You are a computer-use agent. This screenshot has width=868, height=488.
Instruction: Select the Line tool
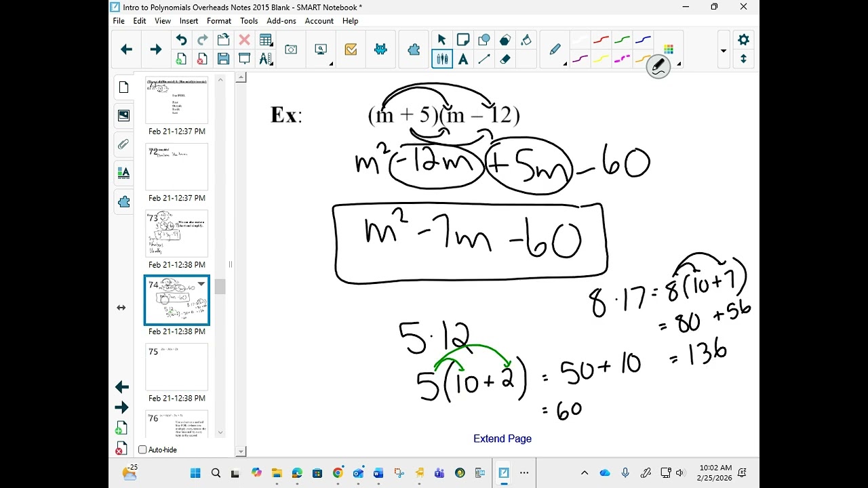tap(484, 59)
